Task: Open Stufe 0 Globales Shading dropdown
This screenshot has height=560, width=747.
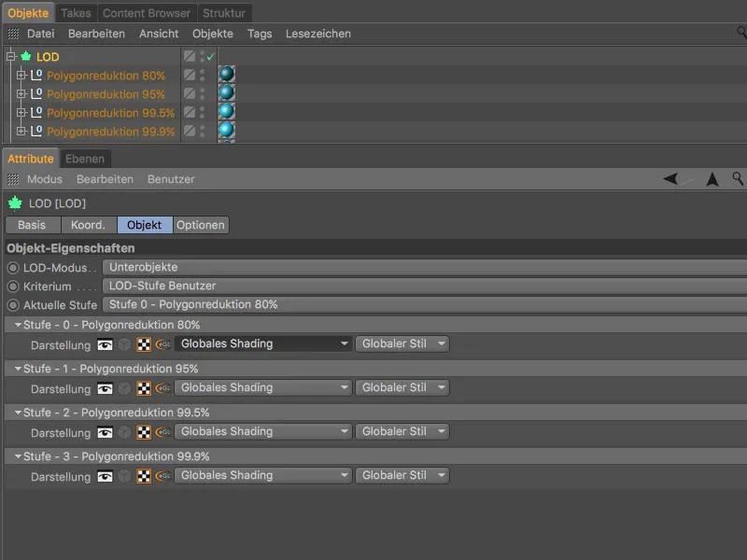Action: coord(263,343)
